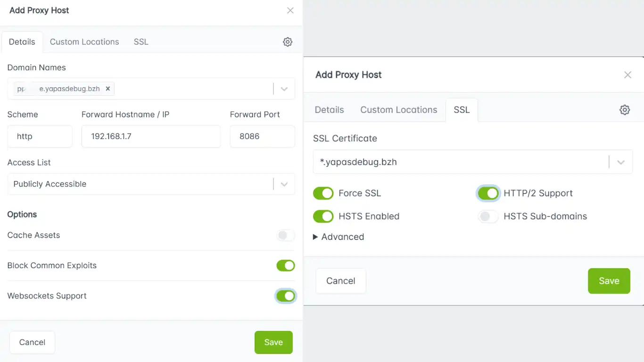Viewport: 644px width, 362px height.
Task: Switch off HSTS Enabled toggle
Action: coord(323,216)
